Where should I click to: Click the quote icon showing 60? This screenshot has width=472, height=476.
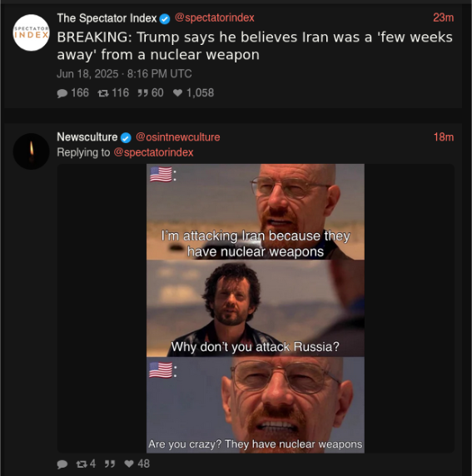tap(142, 93)
